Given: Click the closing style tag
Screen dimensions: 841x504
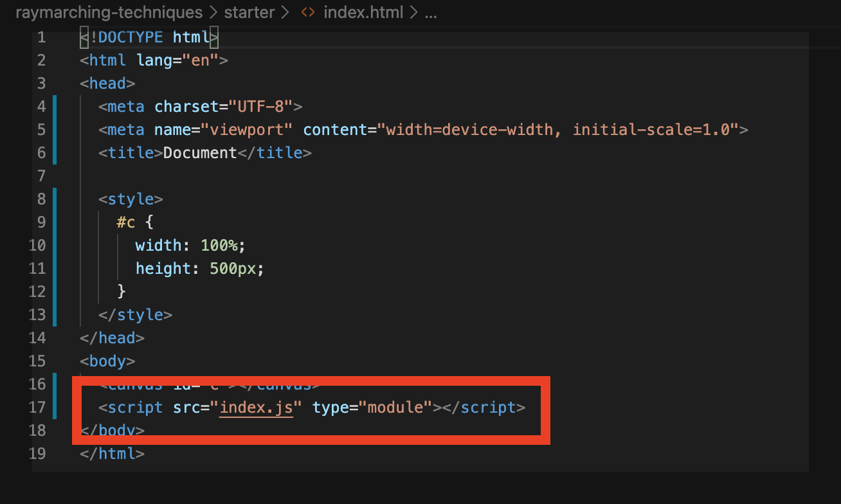Looking at the screenshot, I should [x=136, y=314].
